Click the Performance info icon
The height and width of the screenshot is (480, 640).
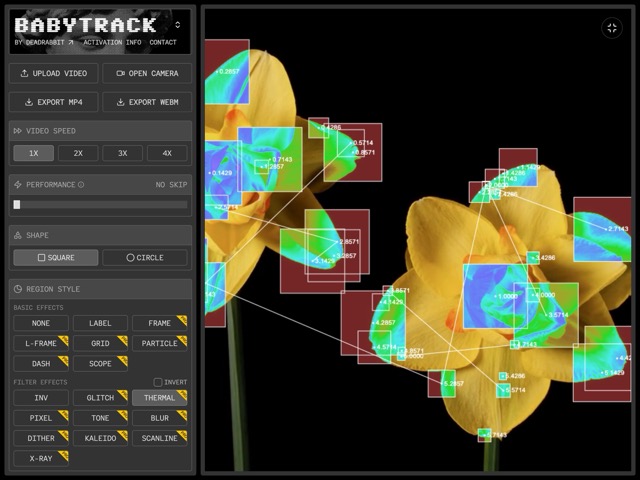pyautogui.click(x=81, y=185)
